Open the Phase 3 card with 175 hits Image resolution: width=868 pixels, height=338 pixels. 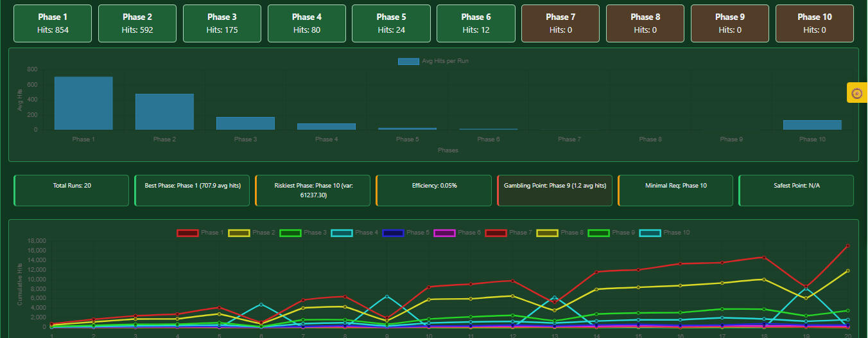pos(222,24)
